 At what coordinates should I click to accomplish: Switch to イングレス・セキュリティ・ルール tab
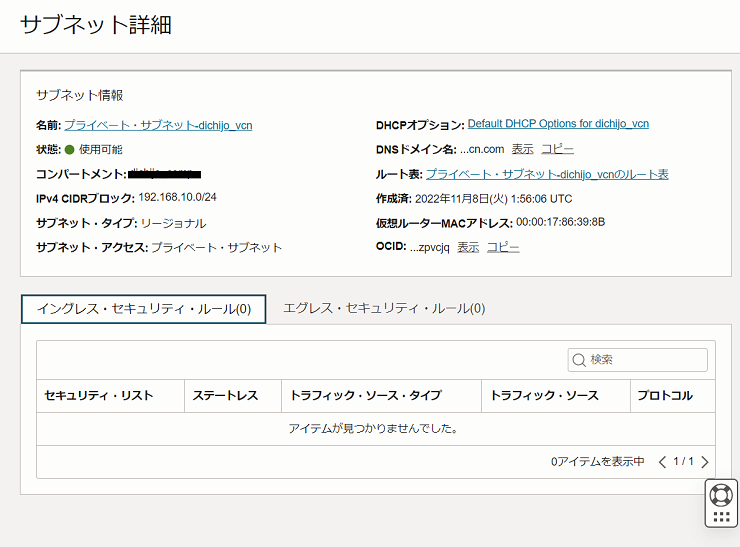point(143,309)
